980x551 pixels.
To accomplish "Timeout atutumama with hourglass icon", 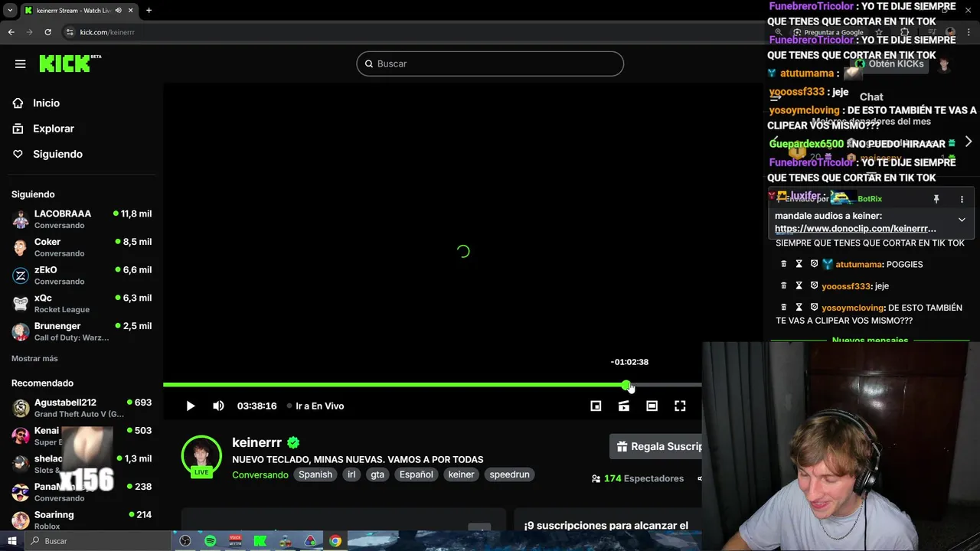I will point(799,264).
